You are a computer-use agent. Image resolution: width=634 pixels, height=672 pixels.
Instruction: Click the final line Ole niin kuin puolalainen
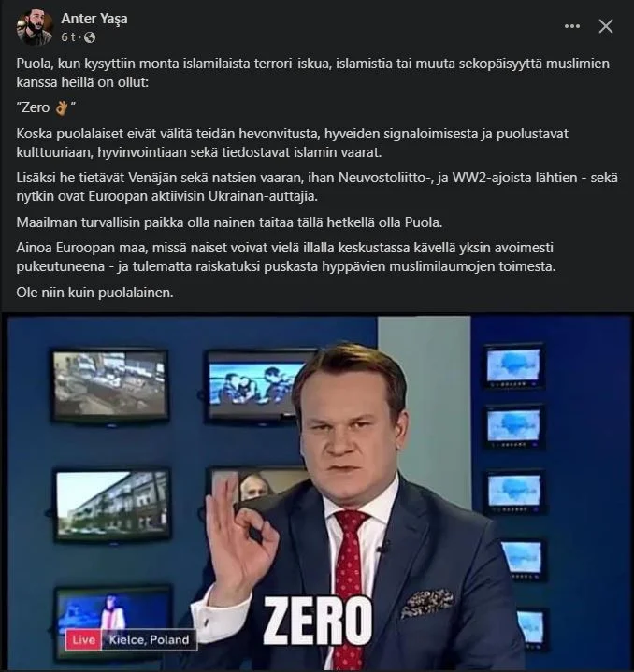pos(94,293)
